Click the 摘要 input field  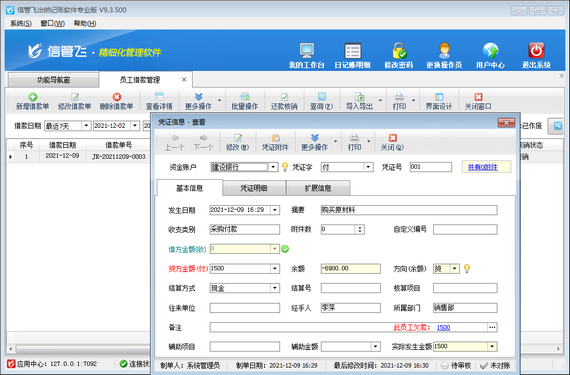click(409, 210)
